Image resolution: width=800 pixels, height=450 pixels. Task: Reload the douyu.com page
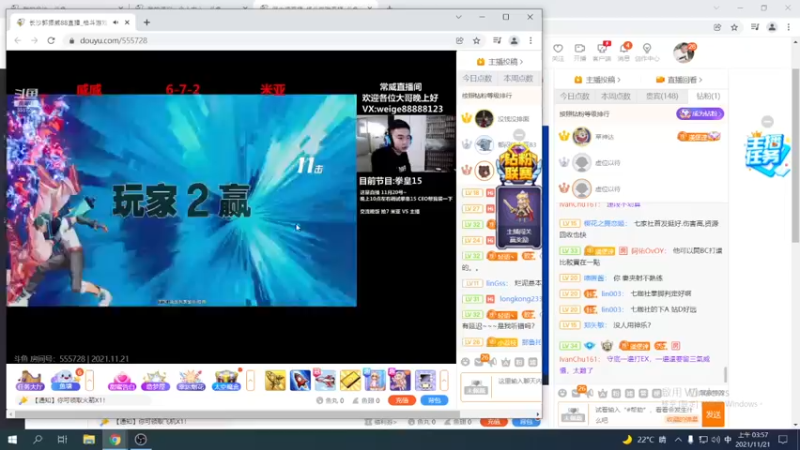point(51,40)
